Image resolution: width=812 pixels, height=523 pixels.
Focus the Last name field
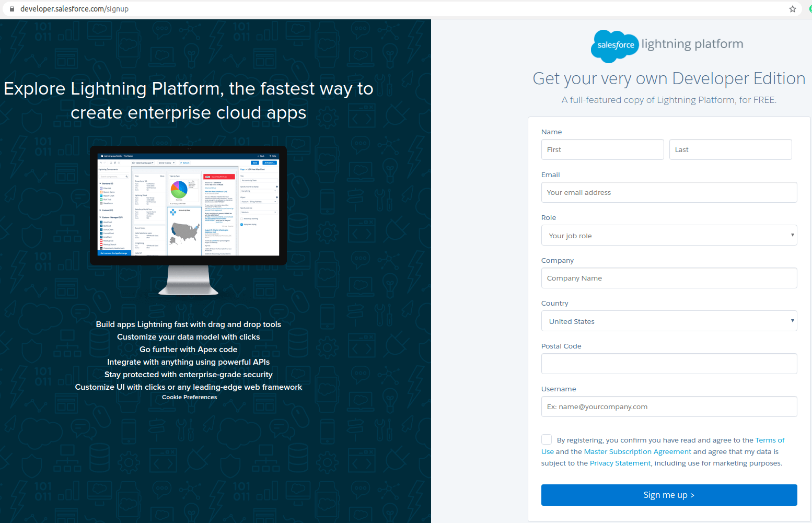click(730, 149)
